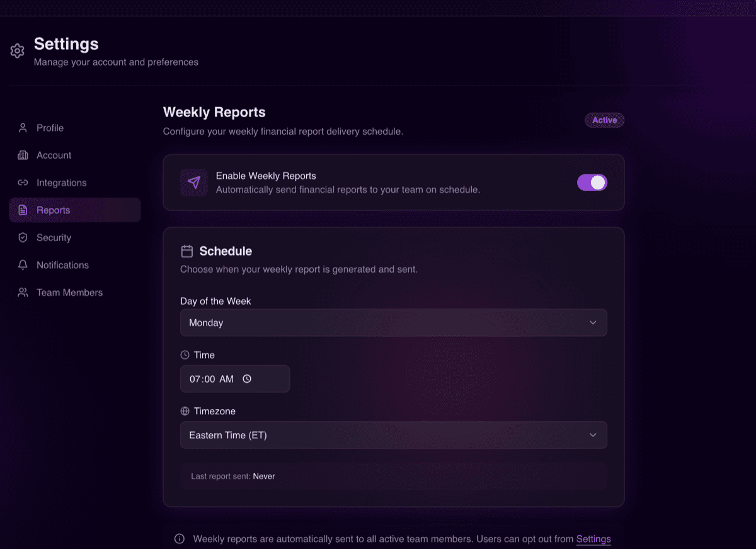Click the Team Members icon
This screenshot has height=549, width=756.
22,292
